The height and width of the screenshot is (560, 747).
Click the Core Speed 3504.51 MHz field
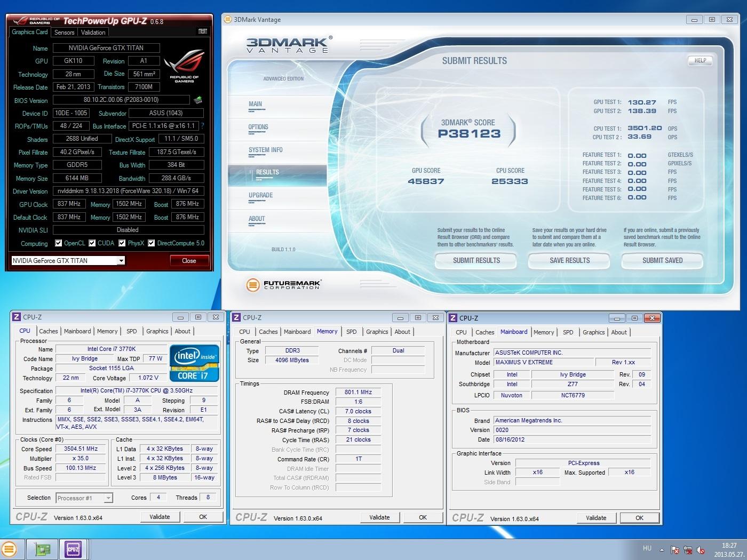pyautogui.click(x=81, y=449)
